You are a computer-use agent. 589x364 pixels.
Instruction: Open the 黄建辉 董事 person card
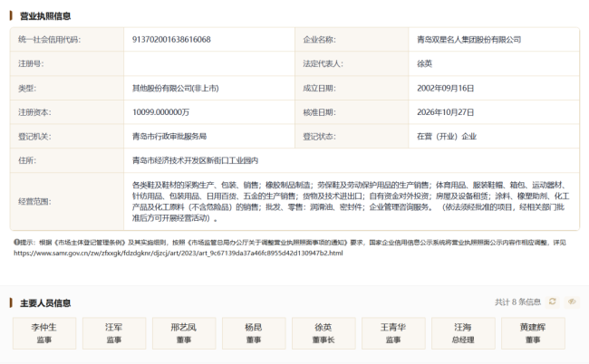pyautogui.click(x=533, y=333)
